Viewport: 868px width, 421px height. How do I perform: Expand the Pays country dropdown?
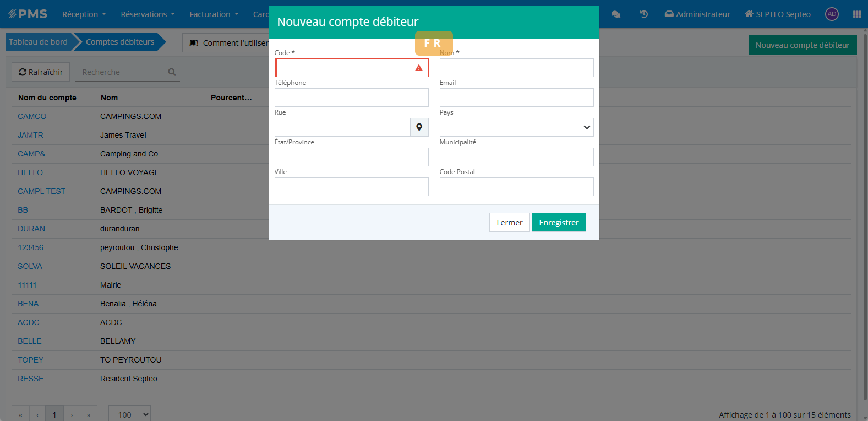coord(516,127)
